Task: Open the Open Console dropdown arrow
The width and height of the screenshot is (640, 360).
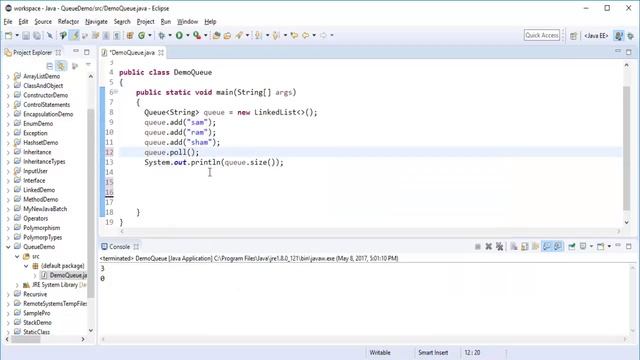Action: (609, 247)
